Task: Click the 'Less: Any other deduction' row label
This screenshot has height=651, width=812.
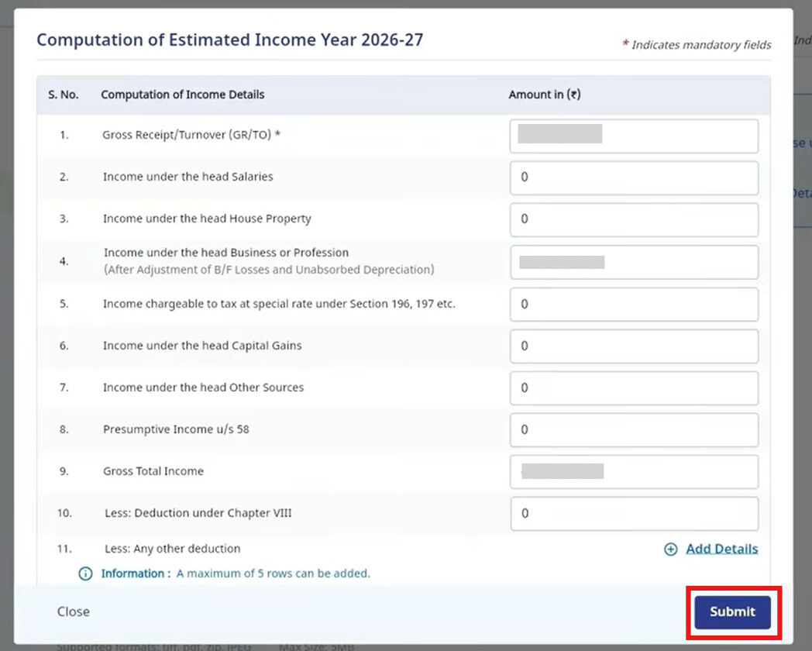Action: click(x=172, y=549)
